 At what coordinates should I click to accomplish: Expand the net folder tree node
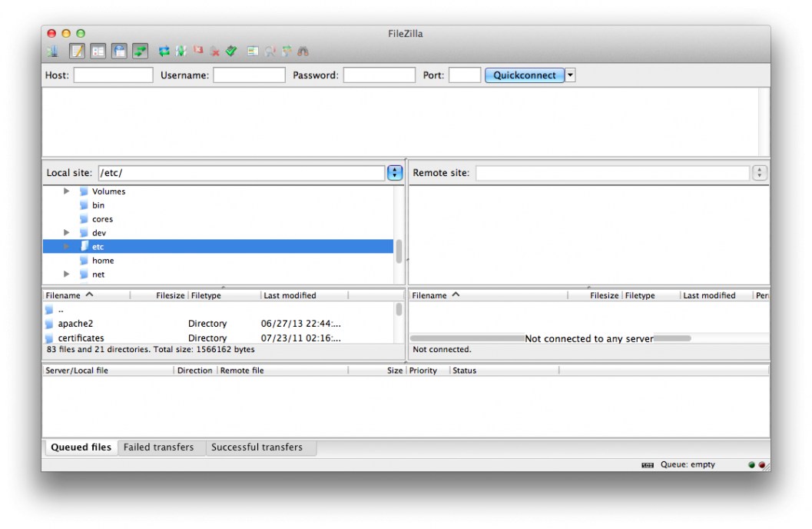pos(66,274)
